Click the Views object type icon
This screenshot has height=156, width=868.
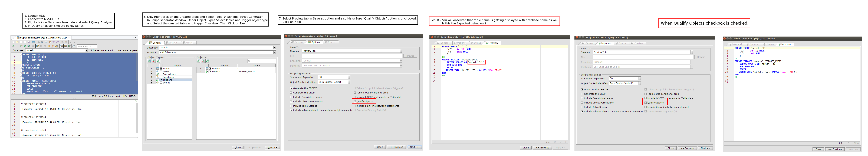tap(158, 71)
